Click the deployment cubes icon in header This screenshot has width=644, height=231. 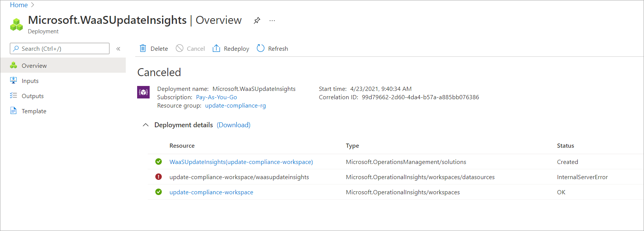click(16, 25)
